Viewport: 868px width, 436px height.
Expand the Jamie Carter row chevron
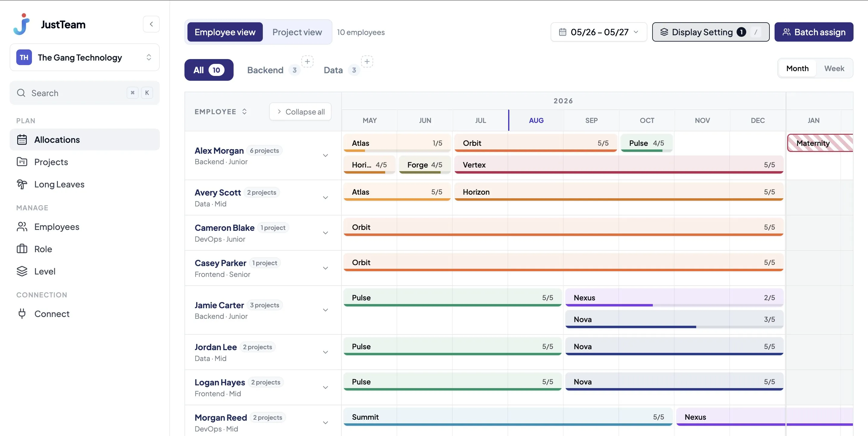(x=325, y=310)
